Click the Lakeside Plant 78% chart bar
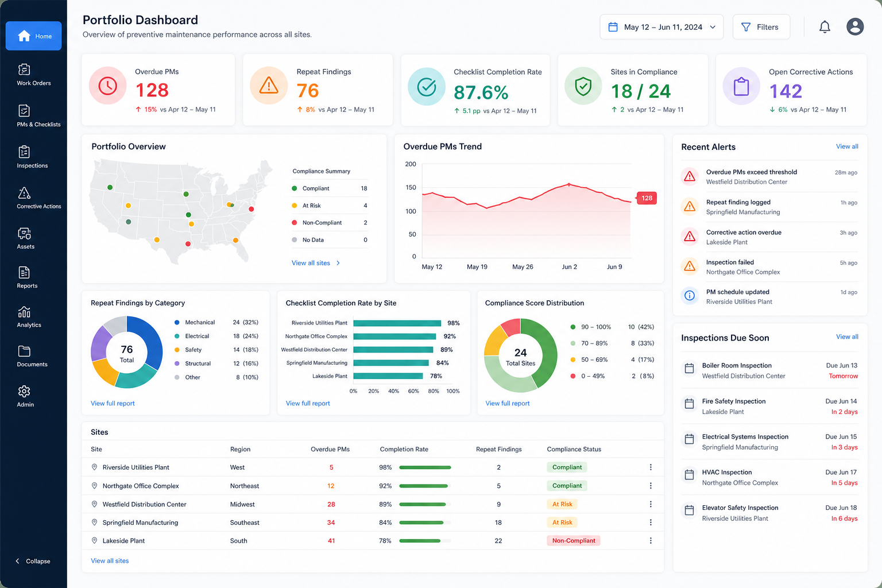This screenshot has height=588, width=882. point(388,376)
